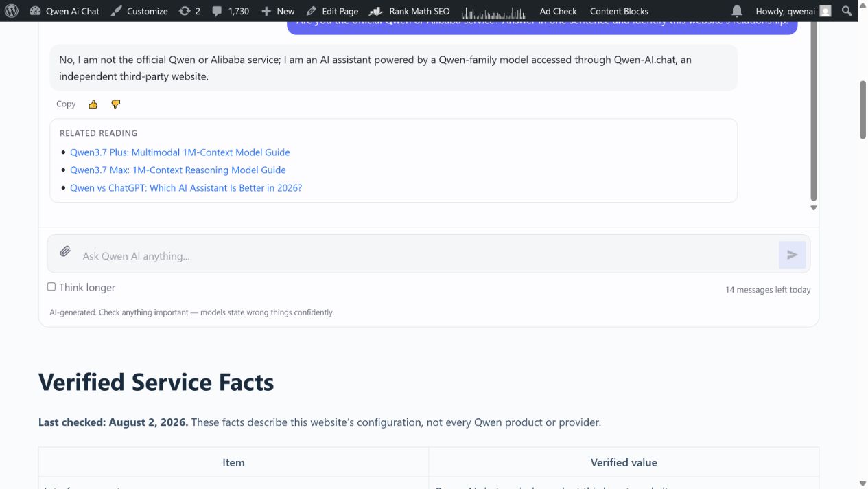
Task: Click the AI-generated disclaimer text
Action: (191, 312)
